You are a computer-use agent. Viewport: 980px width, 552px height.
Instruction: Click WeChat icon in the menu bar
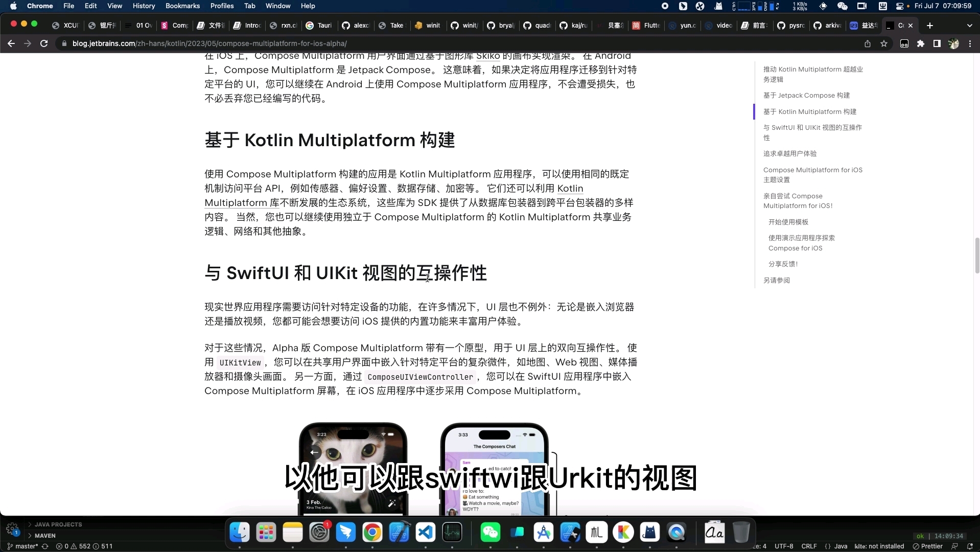[x=842, y=6]
